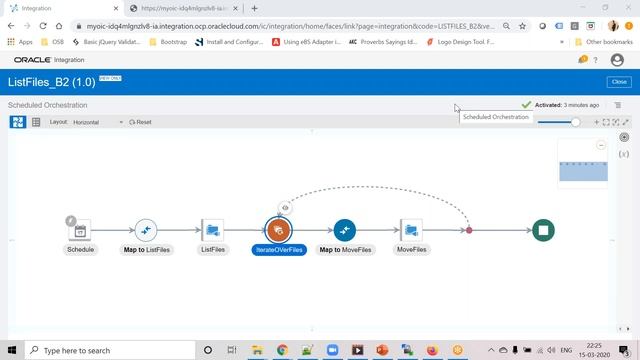This screenshot has width=640, height=360.
Task: Select the IterateOVerFiles for-each node
Action: [x=278, y=231]
